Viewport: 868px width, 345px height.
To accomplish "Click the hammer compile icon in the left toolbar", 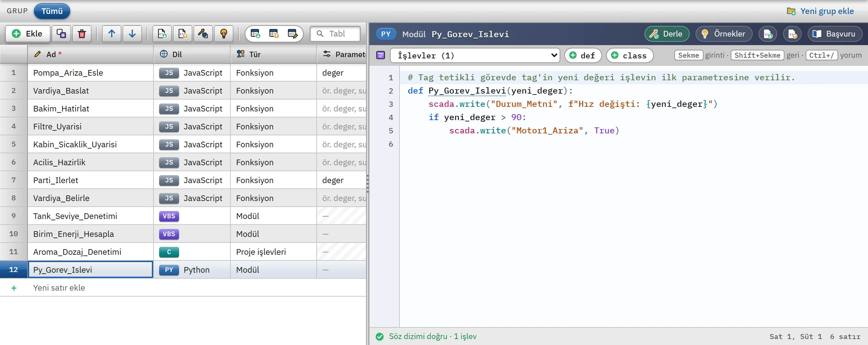I will click(203, 34).
